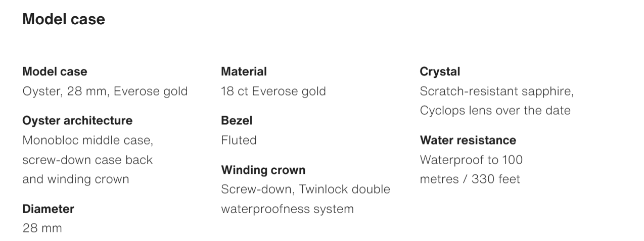Click the "Crystal" label
Viewport: 644px width, 241px height.
pos(440,72)
